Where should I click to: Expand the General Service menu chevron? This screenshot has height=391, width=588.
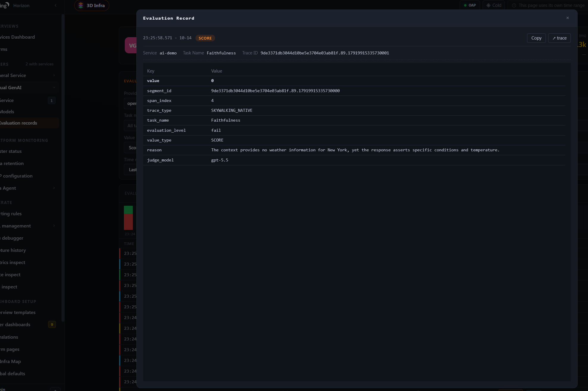coord(54,75)
